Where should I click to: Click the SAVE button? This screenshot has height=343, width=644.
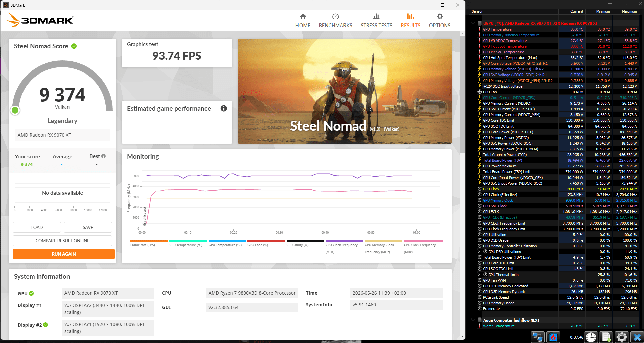point(88,227)
